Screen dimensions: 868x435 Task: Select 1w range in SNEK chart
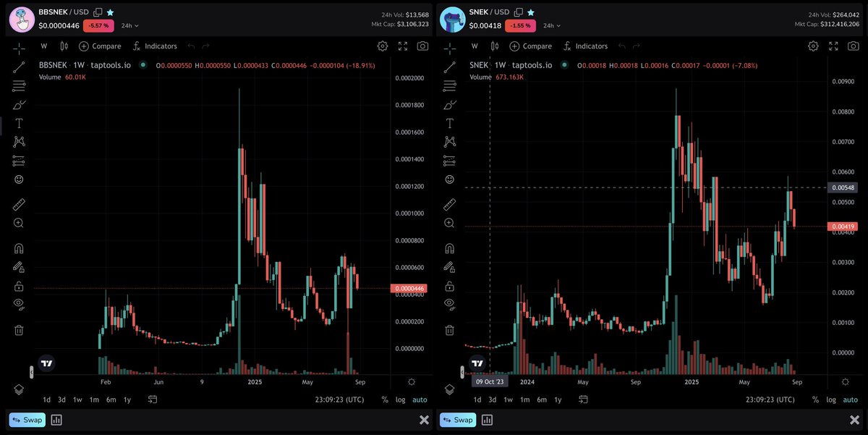509,400
